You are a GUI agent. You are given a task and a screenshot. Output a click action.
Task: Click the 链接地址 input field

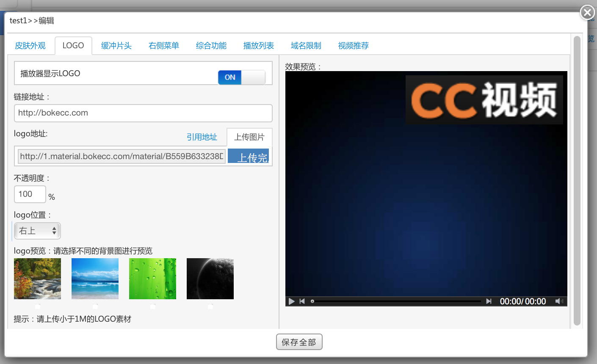[143, 113]
